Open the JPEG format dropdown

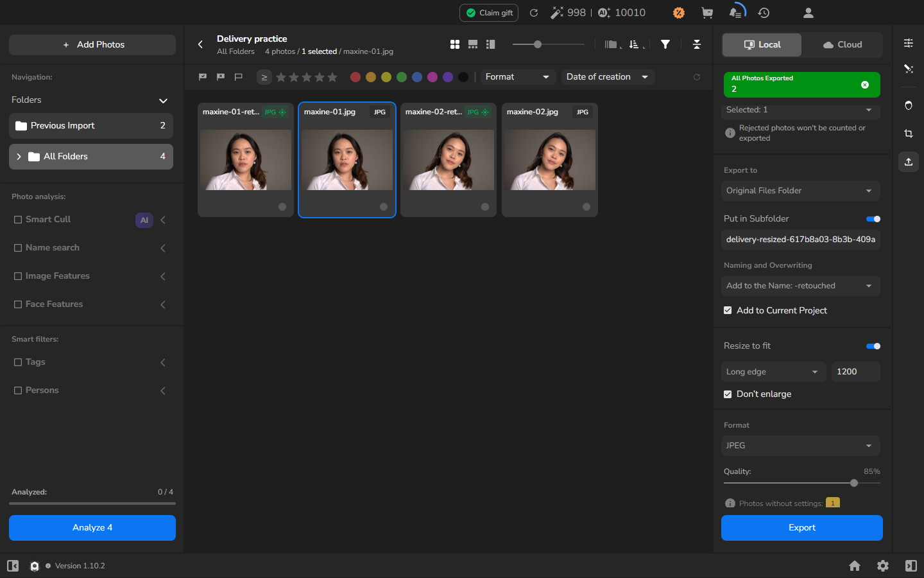click(x=801, y=446)
